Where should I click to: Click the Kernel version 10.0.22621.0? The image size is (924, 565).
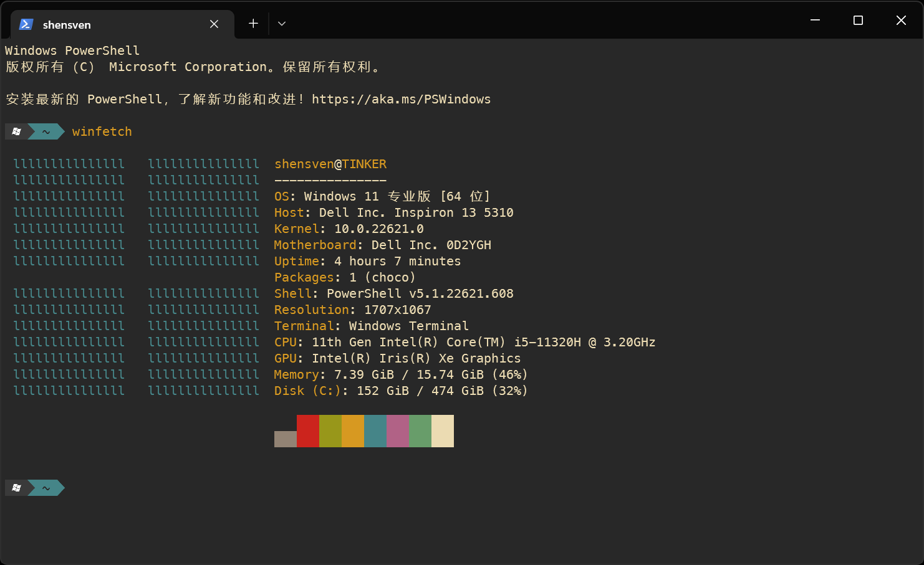pos(379,229)
